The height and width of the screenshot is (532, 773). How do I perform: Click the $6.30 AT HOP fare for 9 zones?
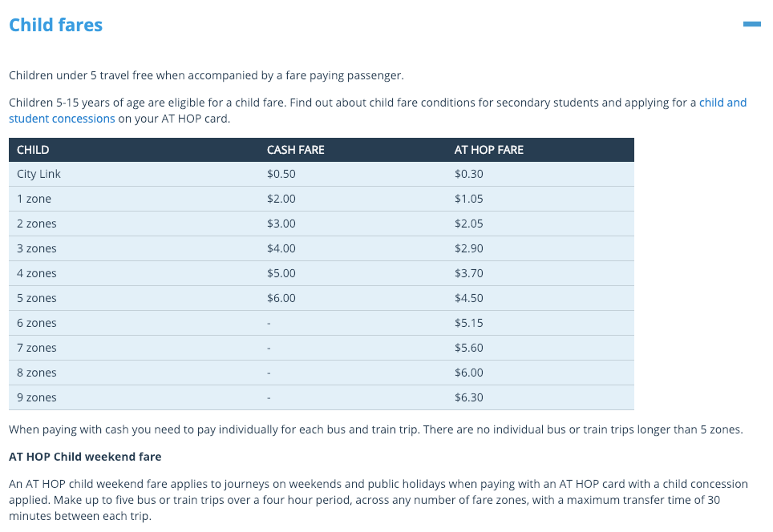click(469, 397)
